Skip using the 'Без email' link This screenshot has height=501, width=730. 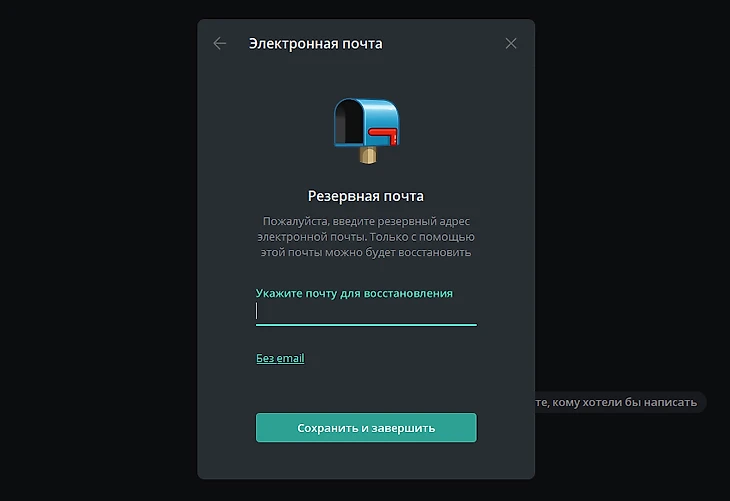[280, 358]
